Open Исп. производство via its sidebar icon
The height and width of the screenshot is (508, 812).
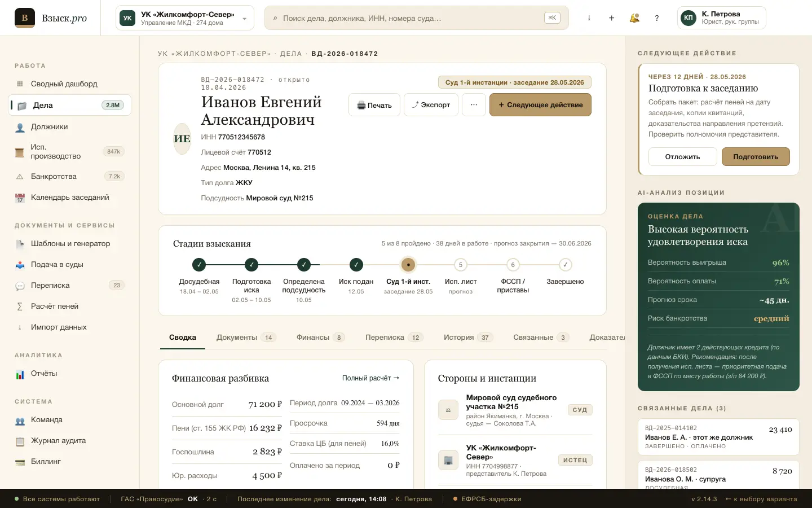[x=20, y=151]
